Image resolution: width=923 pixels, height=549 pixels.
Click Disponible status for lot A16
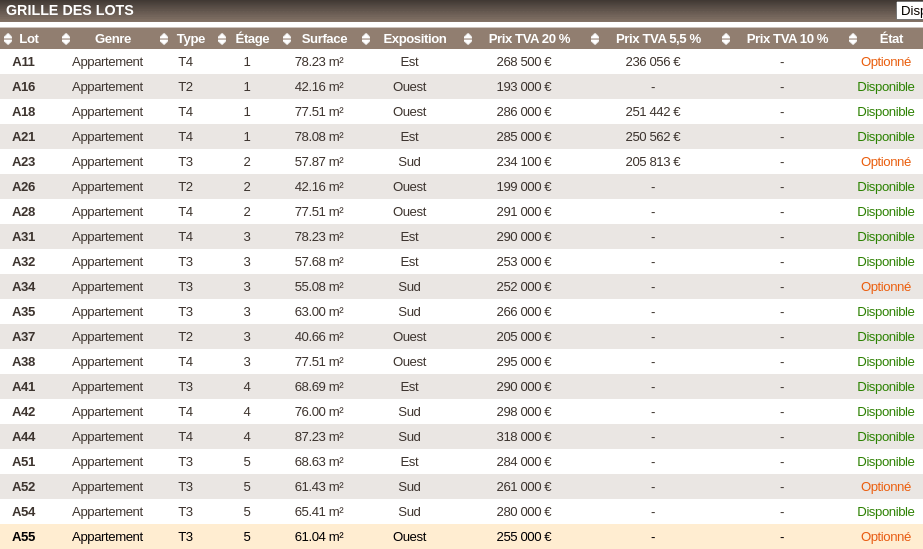point(885,87)
